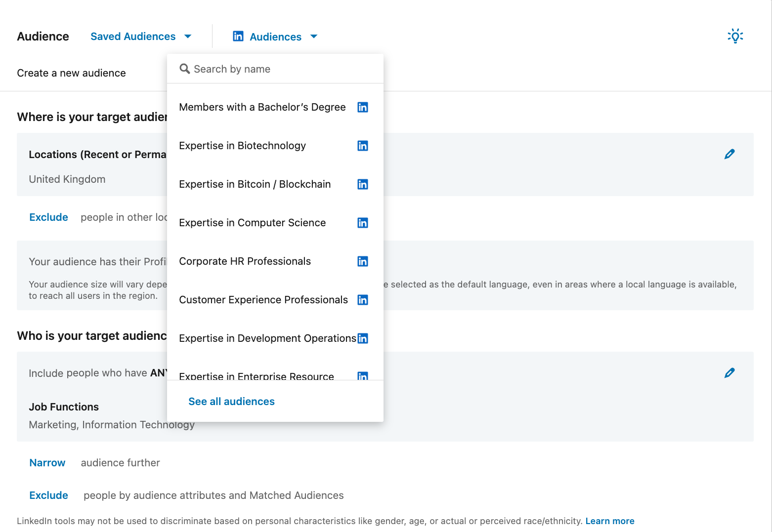772x532 pixels.
Task: Open the Saved Audiences dropdown
Action: [x=141, y=37]
